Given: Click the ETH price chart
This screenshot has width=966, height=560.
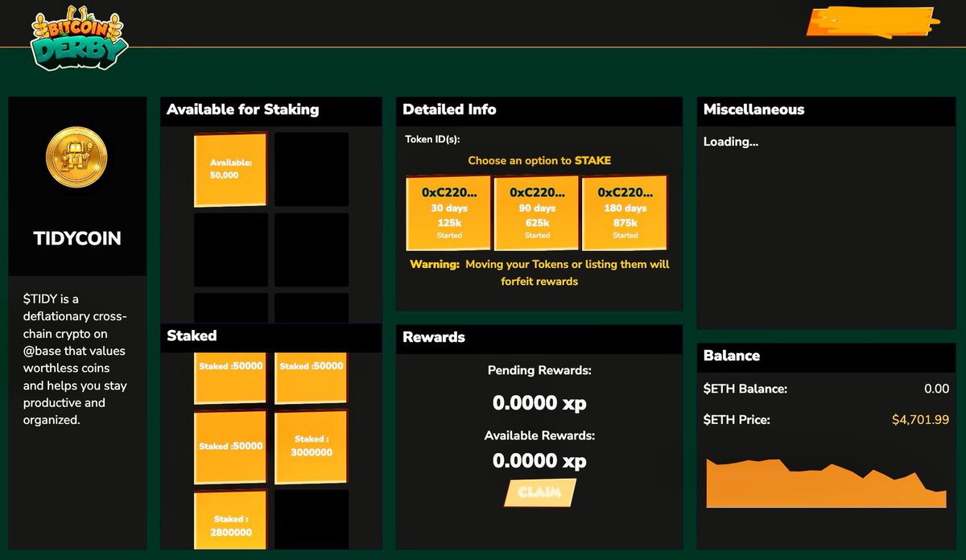Looking at the screenshot, I should (826, 483).
